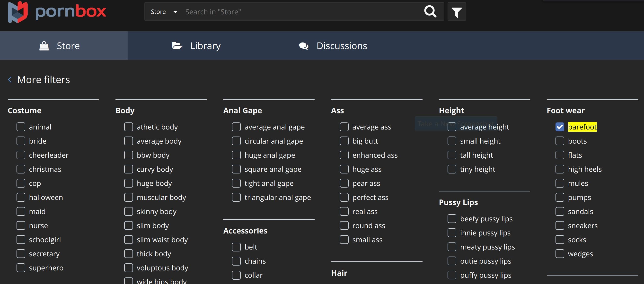The height and width of the screenshot is (284, 644).
Task: Click the funnel filter icon
Action: point(456,12)
